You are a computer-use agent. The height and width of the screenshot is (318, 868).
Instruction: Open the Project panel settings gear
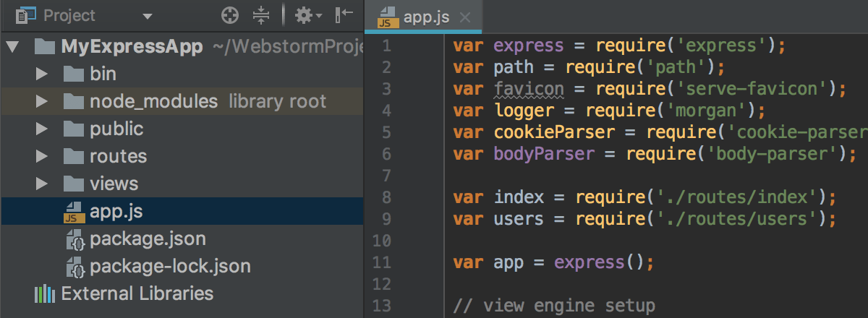click(x=305, y=15)
